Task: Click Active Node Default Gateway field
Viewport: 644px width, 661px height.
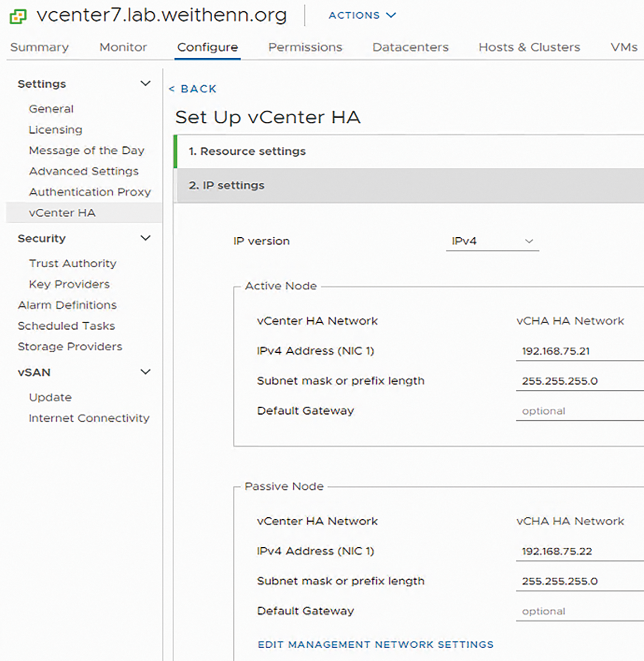Action: click(580, 411)
